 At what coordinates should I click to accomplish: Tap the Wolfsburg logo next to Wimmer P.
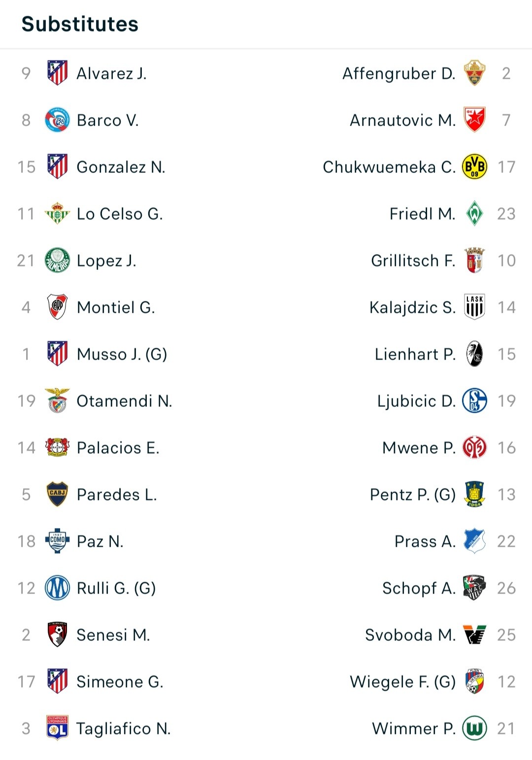[474, 728]
